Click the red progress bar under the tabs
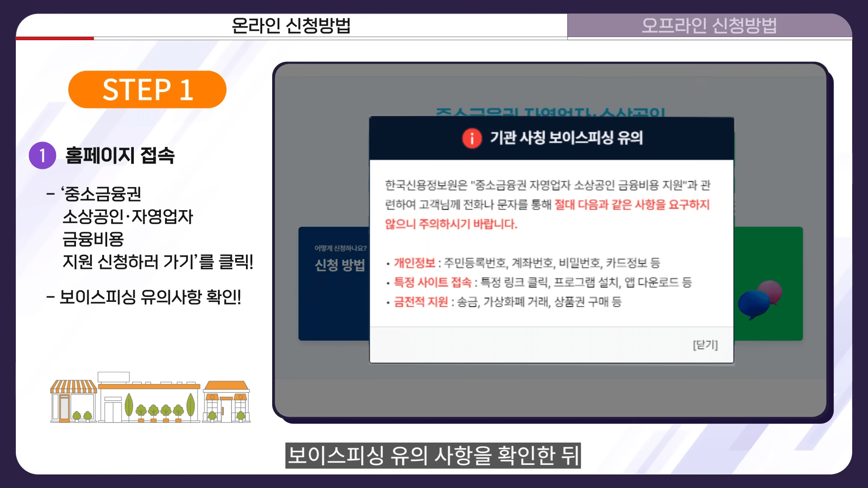 coord(55,38)
